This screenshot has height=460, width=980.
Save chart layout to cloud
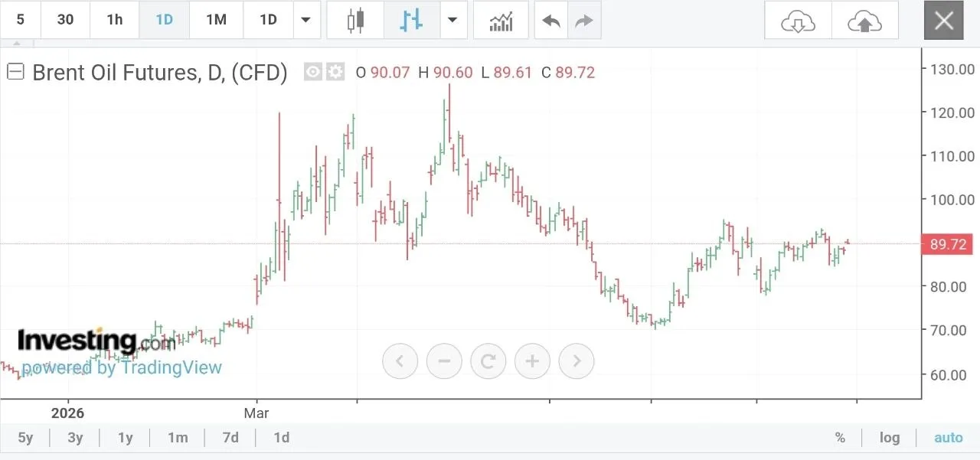(864, 21)
